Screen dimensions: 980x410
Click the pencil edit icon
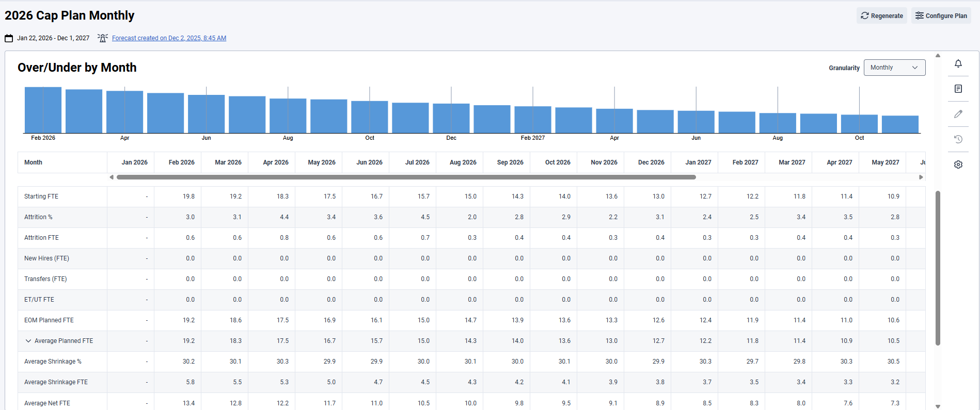coord(958,114)
